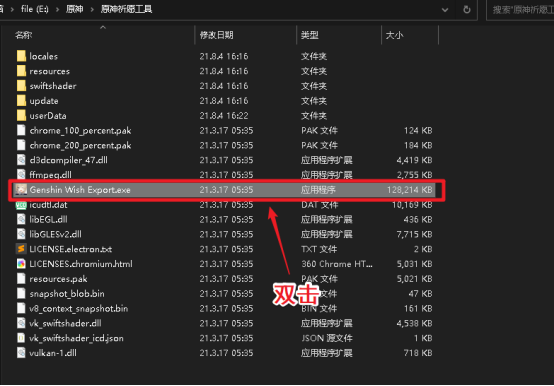Click into the search box for 原神祈愿工具
The height and width of the screenshot is (386, 554).
point(521,10)
